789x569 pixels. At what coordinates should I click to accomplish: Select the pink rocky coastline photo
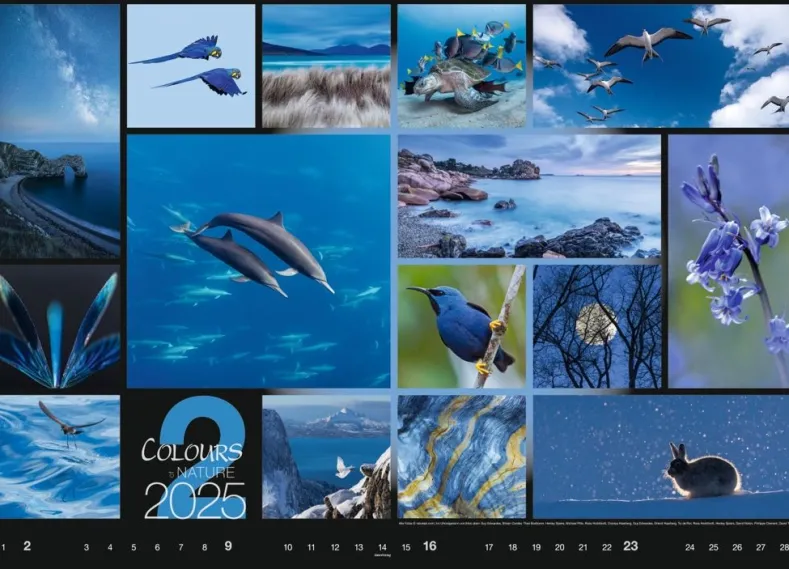(x=529, y=196)
